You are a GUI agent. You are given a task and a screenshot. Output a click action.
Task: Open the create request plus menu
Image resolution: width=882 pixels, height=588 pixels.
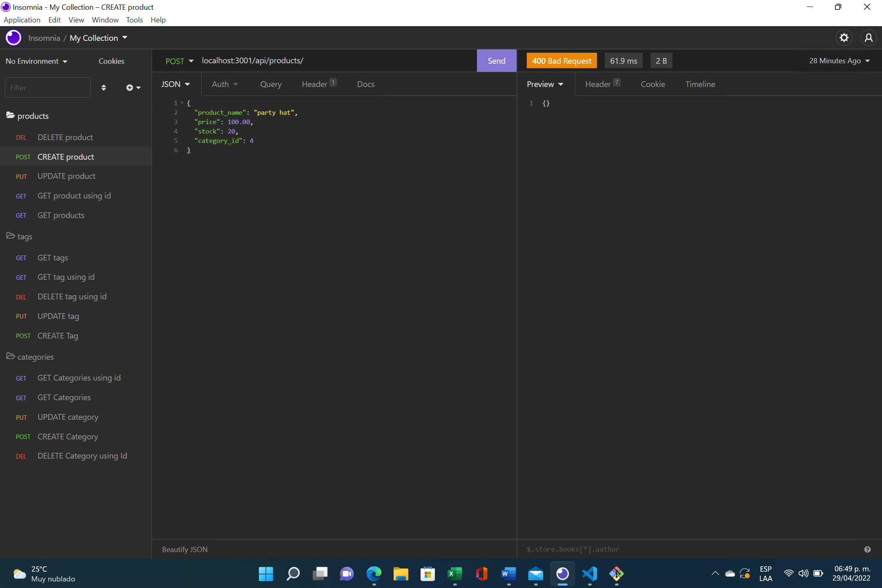(133, 87)
